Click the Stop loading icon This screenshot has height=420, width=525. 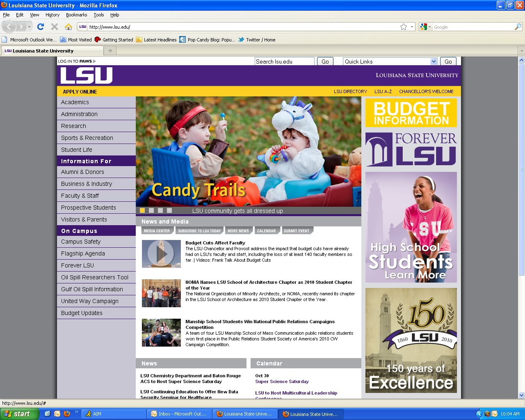coord(54,26)
